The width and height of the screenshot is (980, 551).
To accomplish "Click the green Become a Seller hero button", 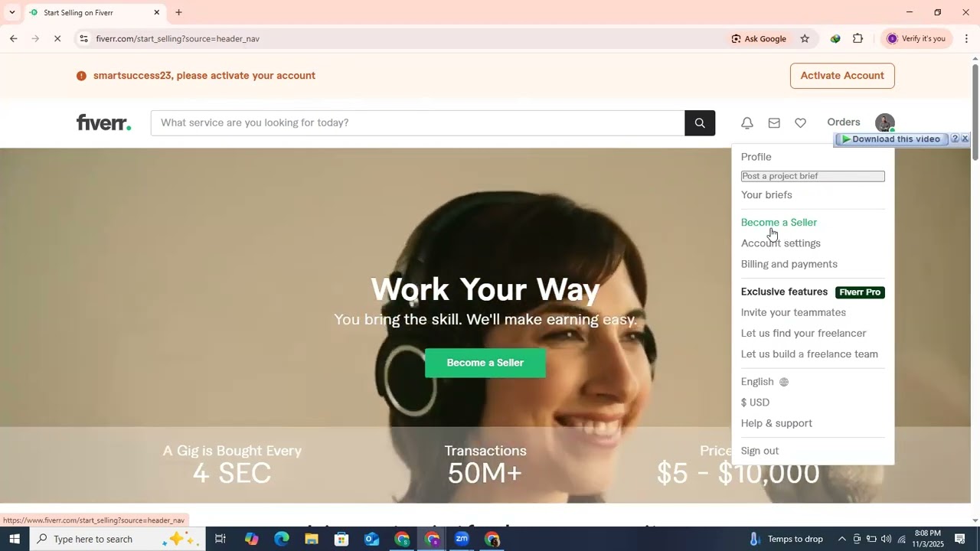I will 485,363.
